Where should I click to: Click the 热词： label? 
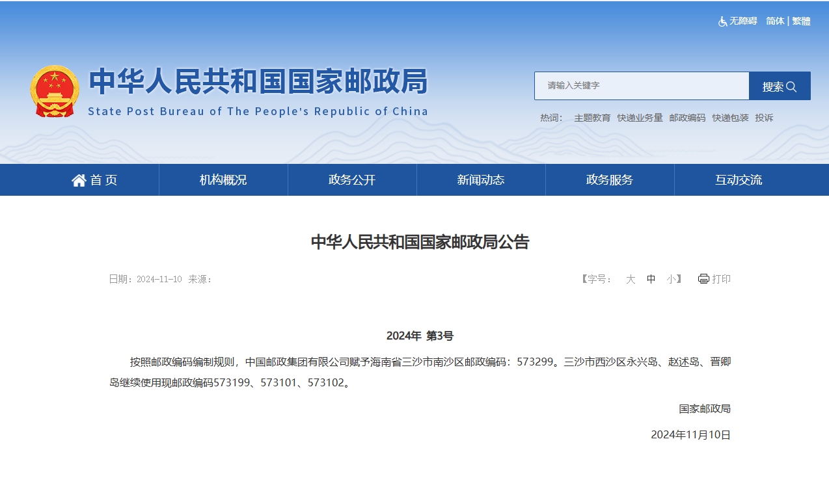pyautogui.click(x=551, y=118)
